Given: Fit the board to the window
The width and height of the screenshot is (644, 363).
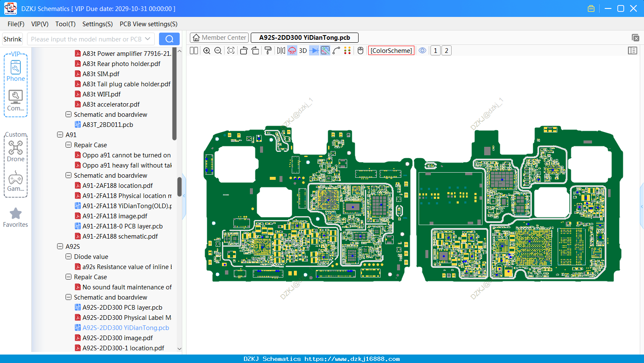Looking at the screenshot, I should coord(231,51).
